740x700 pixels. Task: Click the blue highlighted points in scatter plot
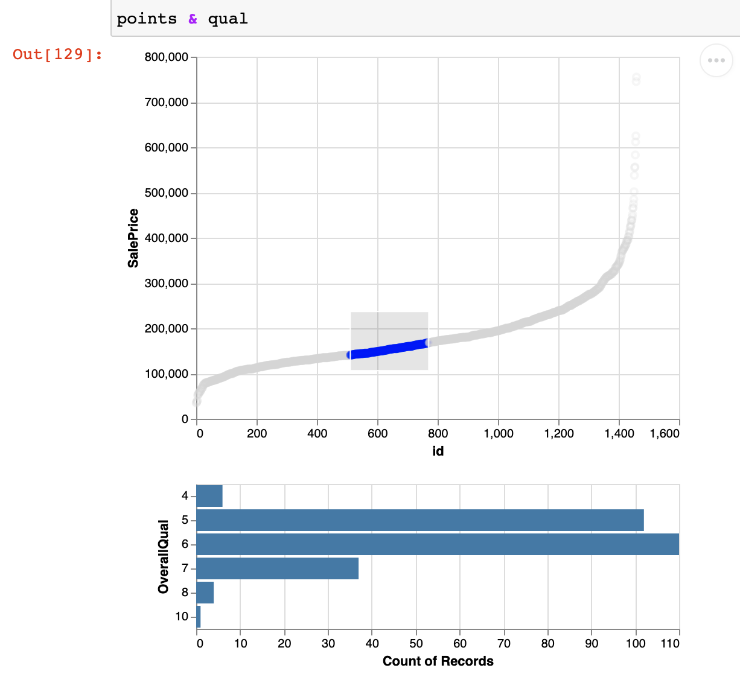coord(388,349)
